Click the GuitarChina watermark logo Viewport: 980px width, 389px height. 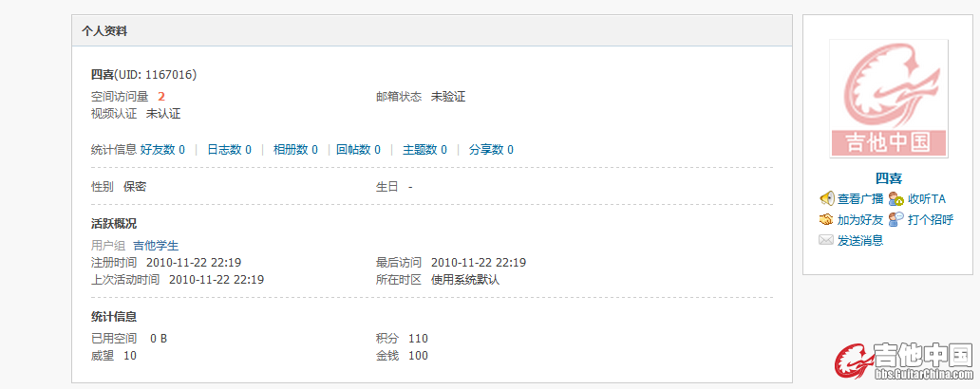click(903, 362)
